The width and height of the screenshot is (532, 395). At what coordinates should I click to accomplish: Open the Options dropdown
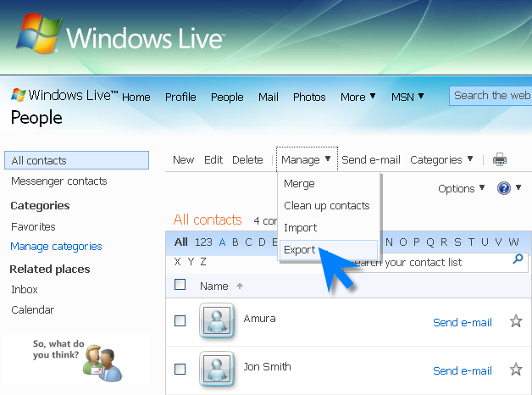(x=462, y=188)
